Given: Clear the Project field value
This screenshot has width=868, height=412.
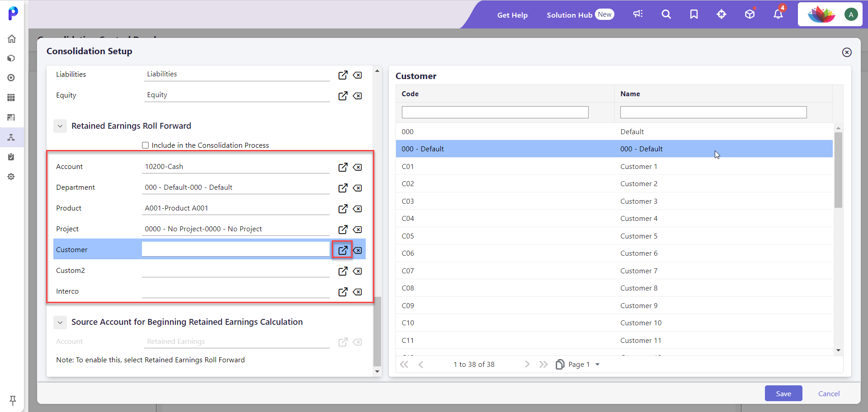Looking at the screenshot, I should click(358, 229).
